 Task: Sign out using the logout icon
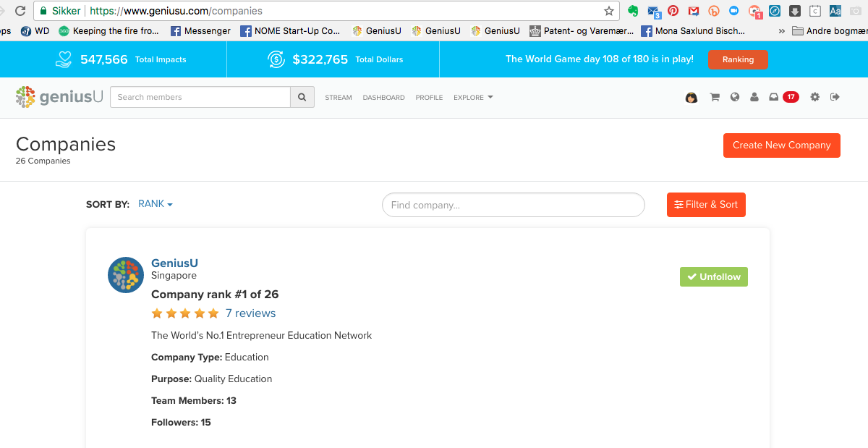coord(835,97)
